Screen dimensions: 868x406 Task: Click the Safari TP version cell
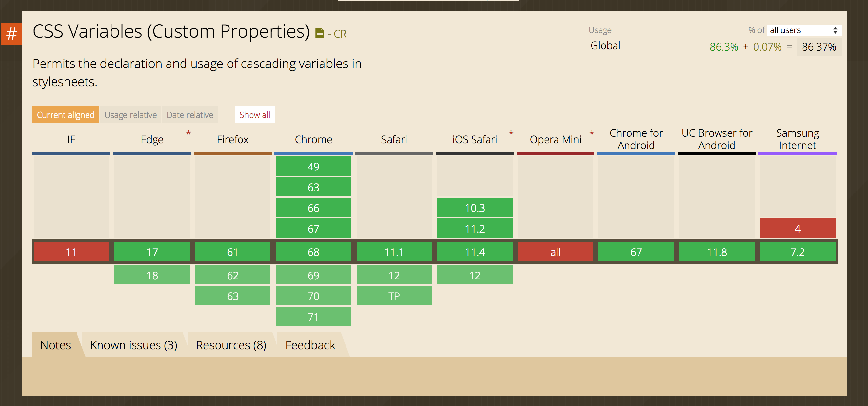394,296
